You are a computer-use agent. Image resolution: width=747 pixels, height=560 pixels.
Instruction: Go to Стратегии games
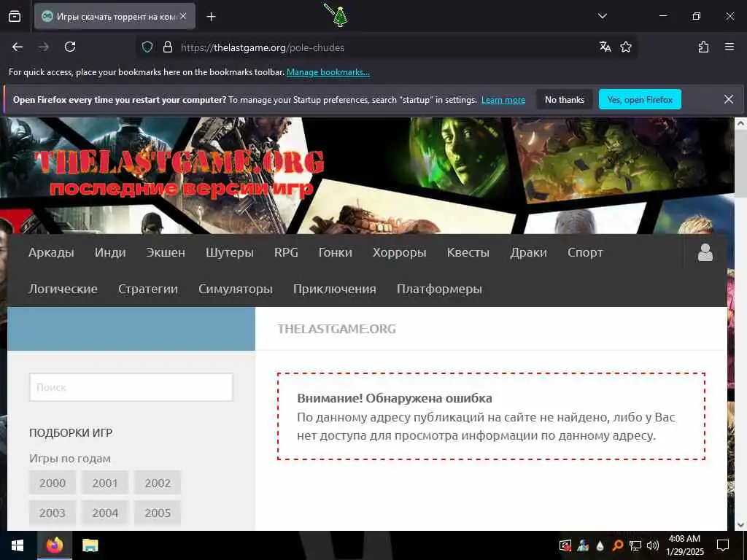point(147,289)
